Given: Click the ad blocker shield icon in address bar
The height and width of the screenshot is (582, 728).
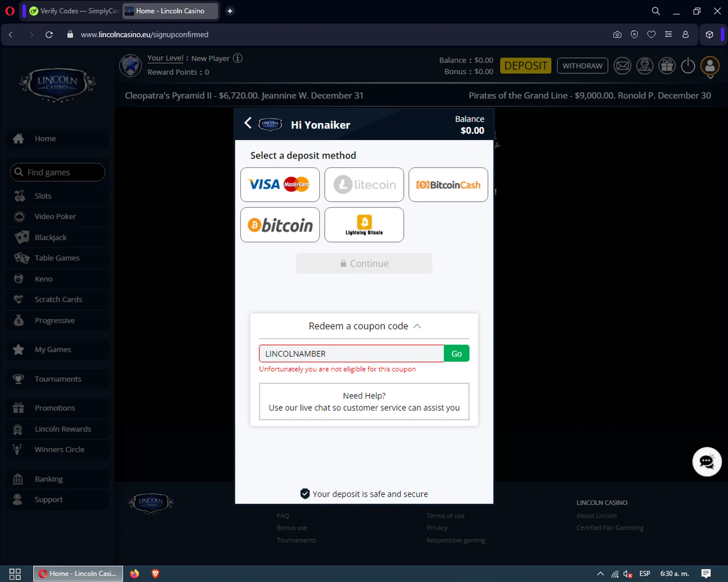Looking at the screenshot, I should coord(634,34).
